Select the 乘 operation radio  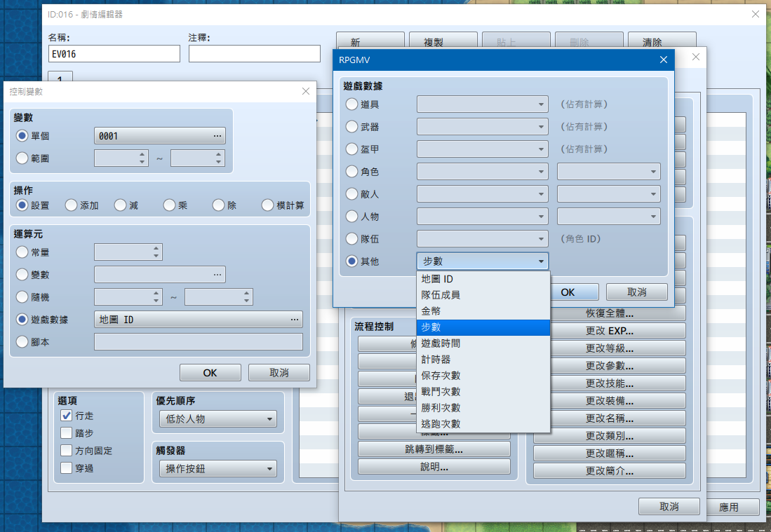point(170,205)
